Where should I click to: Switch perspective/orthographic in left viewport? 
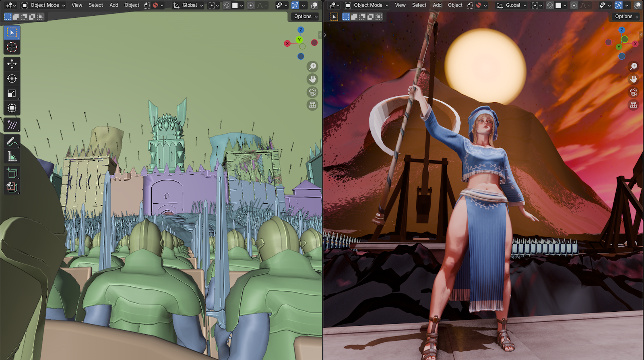312,105
